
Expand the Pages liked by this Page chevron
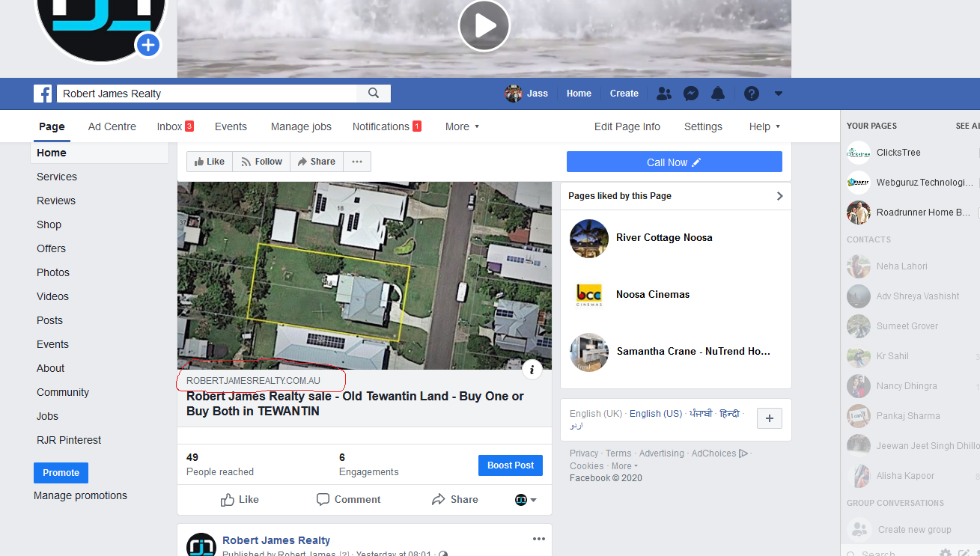point(779,196)
